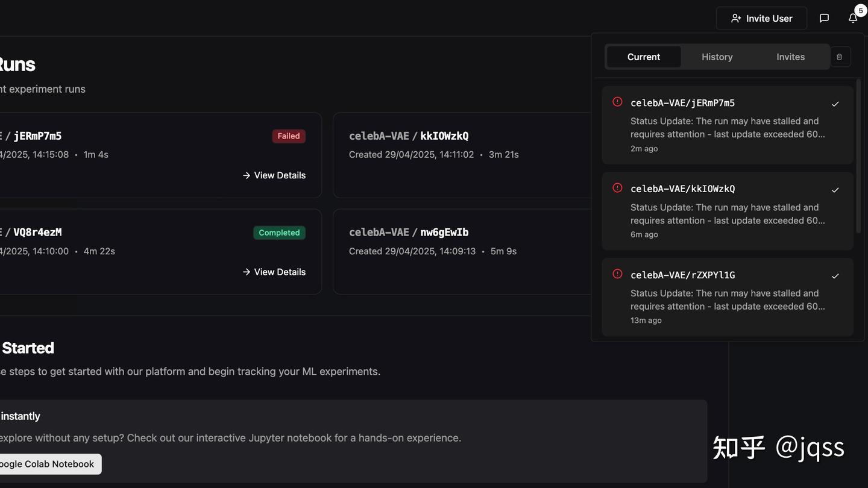868x488 pixels.
Task: Select the Current notifications tab
Action: point(643,56)
